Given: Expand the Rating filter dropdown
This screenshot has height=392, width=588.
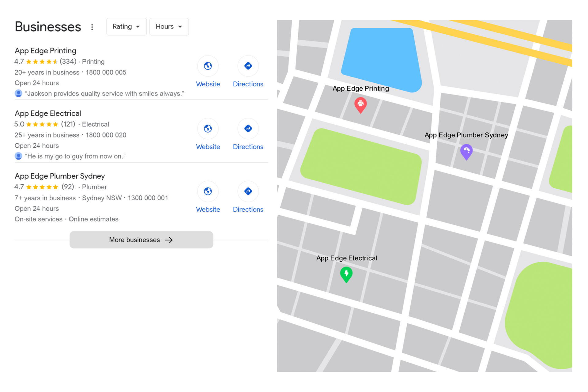Looking at the screenshot, I should pyautogui.click(x=126, y=27).
